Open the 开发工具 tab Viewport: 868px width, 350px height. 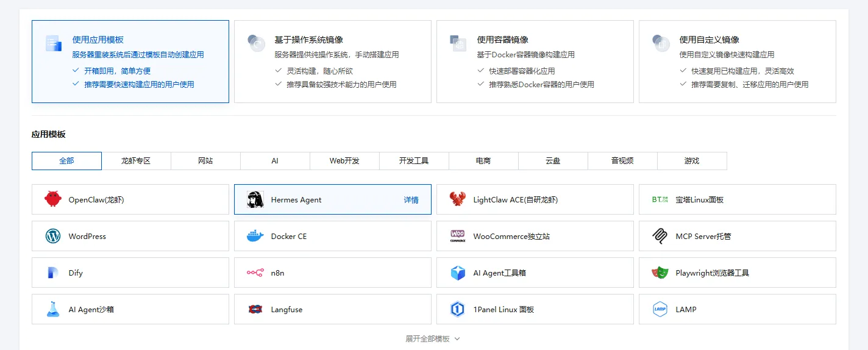(x=414, y=161)
